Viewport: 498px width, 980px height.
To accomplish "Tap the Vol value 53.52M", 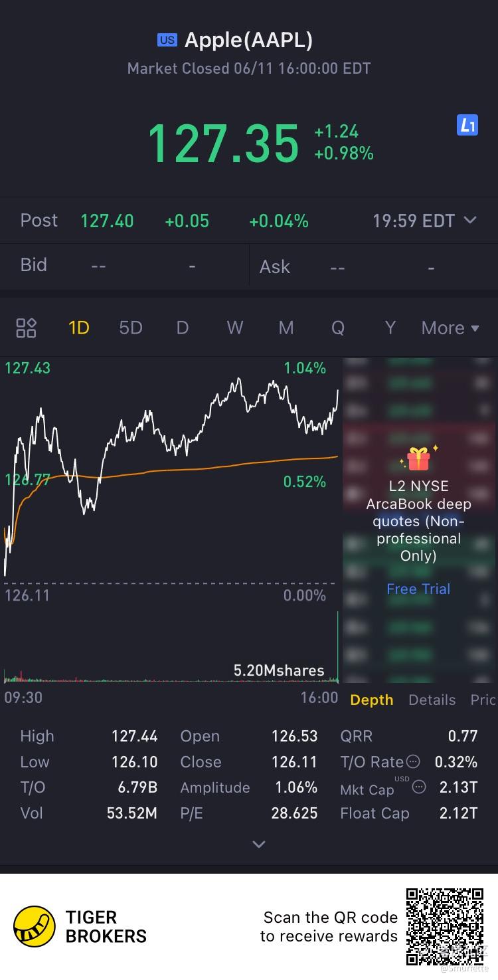I will point(132,813).
